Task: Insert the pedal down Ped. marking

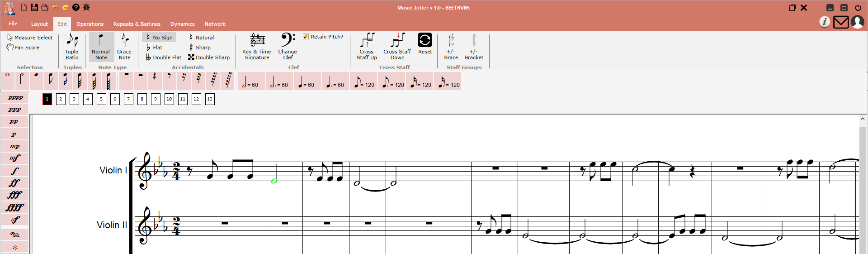Action: pyautogui.click(x=14, y=235)
